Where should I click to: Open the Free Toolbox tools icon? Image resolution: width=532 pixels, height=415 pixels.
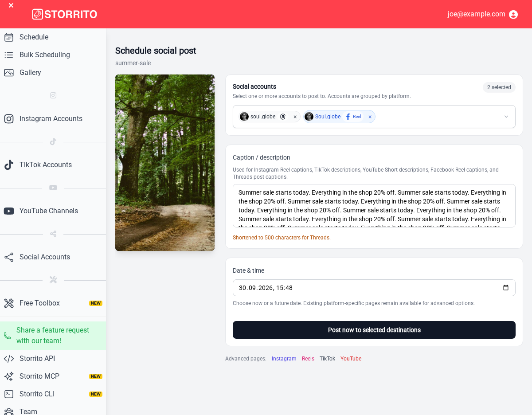9,303
